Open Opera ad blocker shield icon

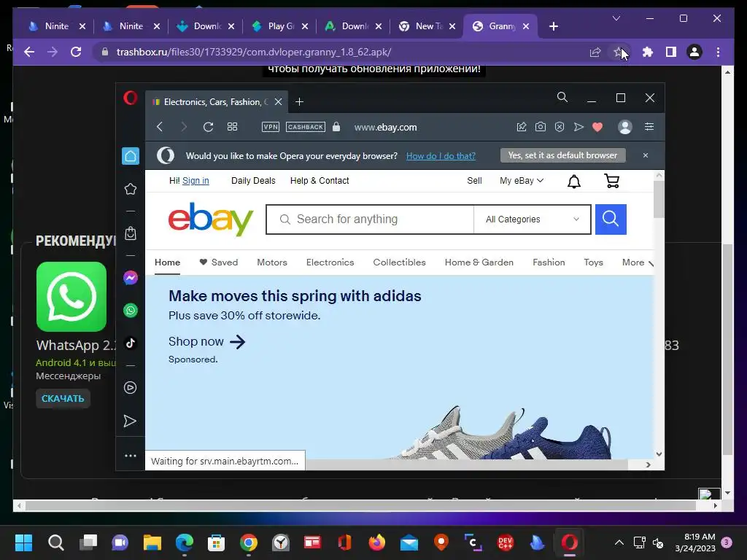click(x=560, y=127)
